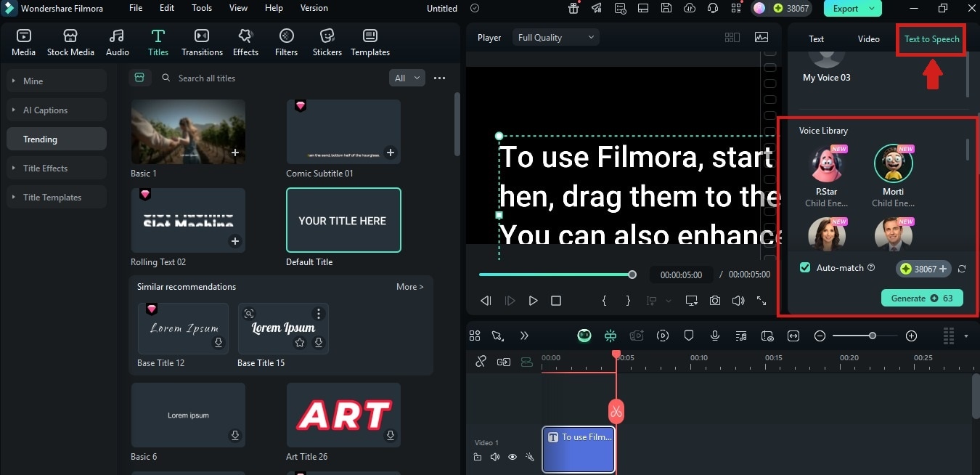
Task: Open the Filters panel
Action: [x=286, y=43]
